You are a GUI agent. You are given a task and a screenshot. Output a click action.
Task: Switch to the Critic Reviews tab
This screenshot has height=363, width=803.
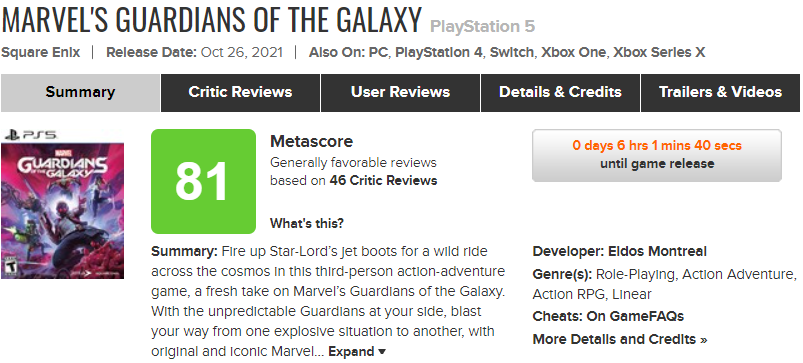[240, 92]
